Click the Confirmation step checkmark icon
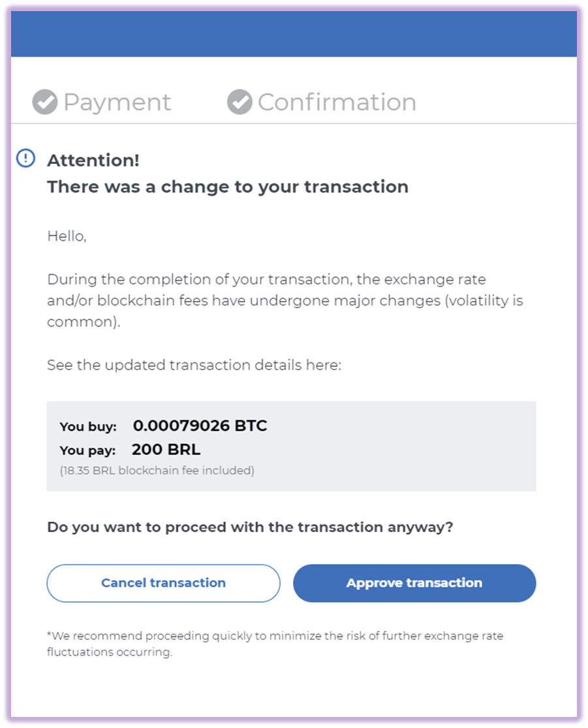This screenshot has width=588, height=728. tap(240, 102)
